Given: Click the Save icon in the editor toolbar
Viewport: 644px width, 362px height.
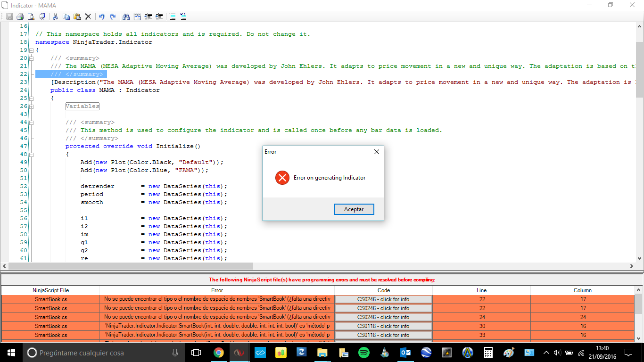Looking at the screenshot, I should (9, 16).
